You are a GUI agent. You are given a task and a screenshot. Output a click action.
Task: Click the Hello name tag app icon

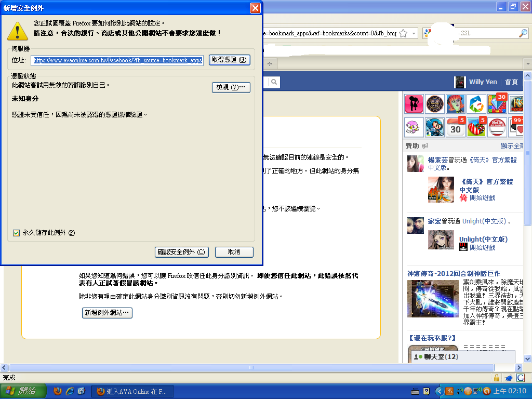coord(497,128)
